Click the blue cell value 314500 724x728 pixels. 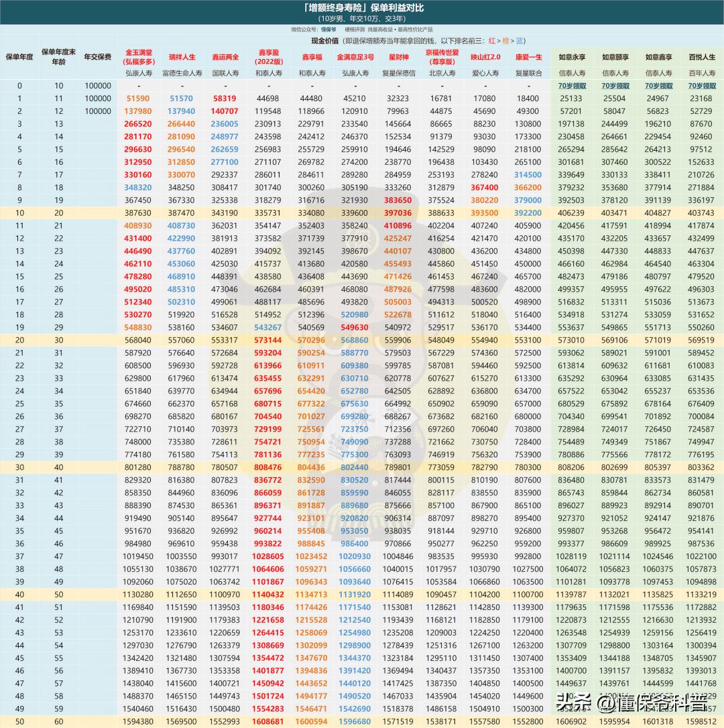pos(528,175)
